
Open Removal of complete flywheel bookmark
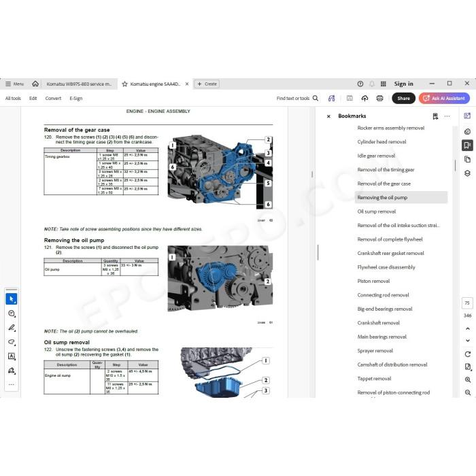(x=390, y=239)
